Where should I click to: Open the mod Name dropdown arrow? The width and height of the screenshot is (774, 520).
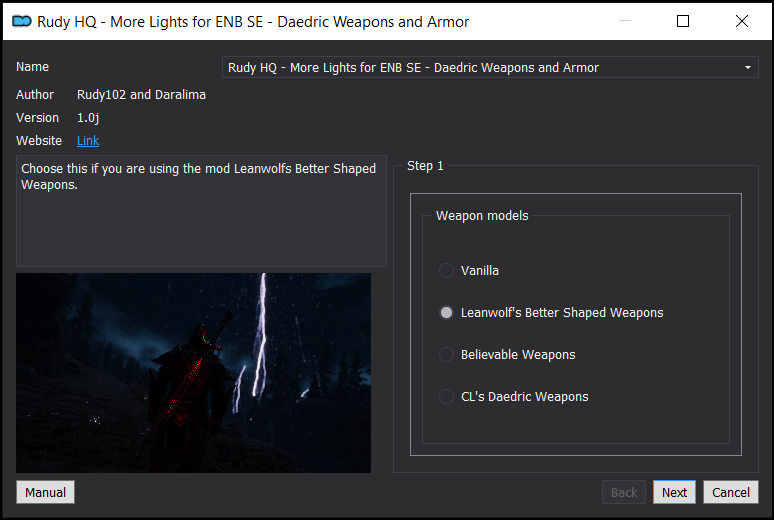748,68
